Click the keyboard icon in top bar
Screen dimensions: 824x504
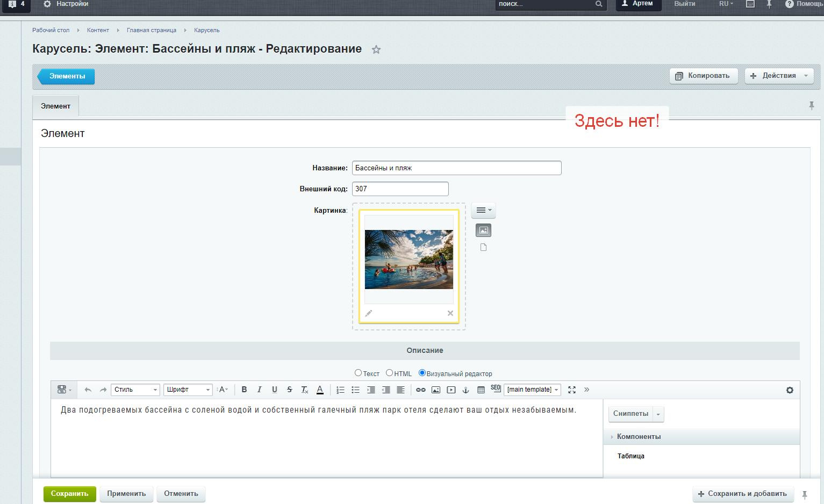pos(750,4)
